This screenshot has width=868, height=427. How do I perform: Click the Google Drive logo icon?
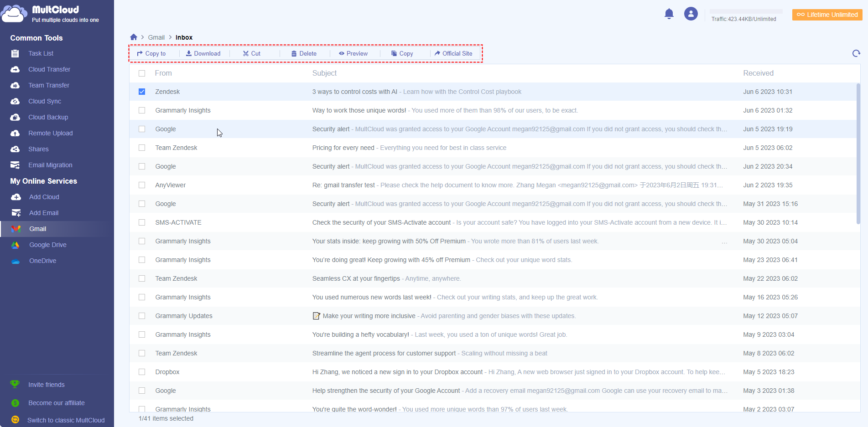click(16, 245)
